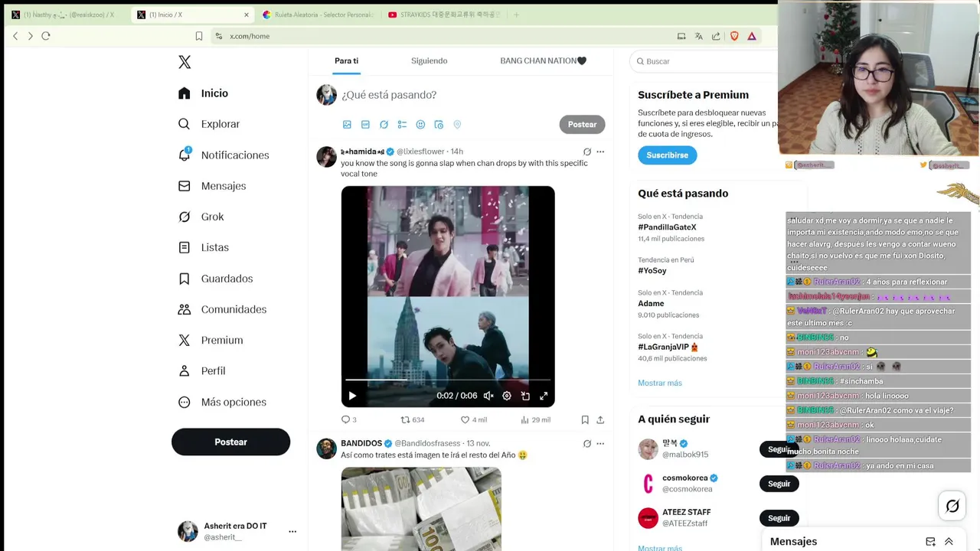This screenshot has width=980, height=551.
Task: Click gray Postear button in composer
Action: [582, 124]
